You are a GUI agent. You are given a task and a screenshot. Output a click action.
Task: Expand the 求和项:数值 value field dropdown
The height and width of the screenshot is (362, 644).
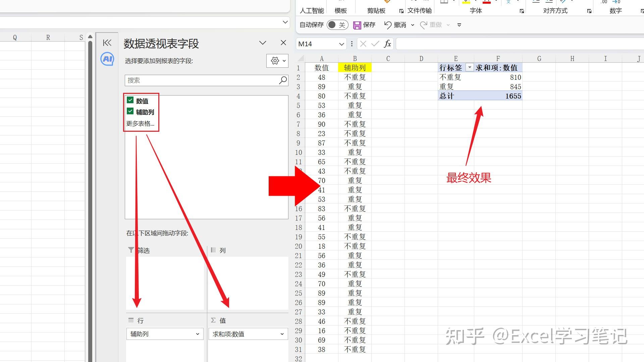click(282, 334)
